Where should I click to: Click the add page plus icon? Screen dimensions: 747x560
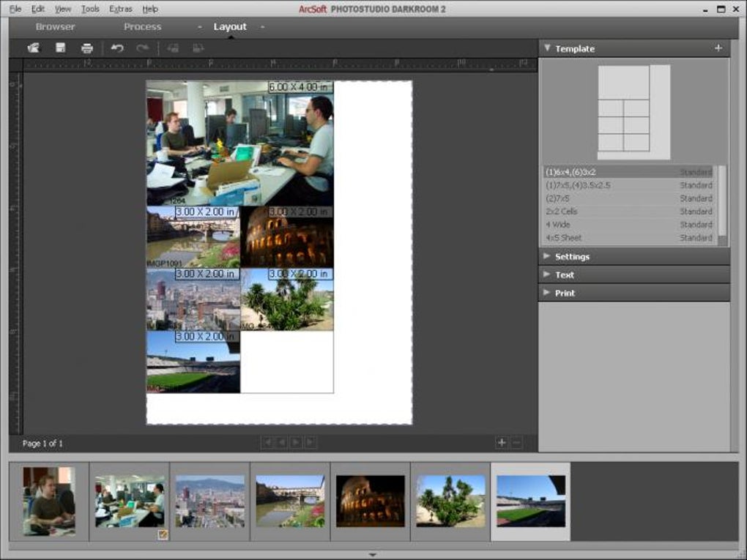502,442
